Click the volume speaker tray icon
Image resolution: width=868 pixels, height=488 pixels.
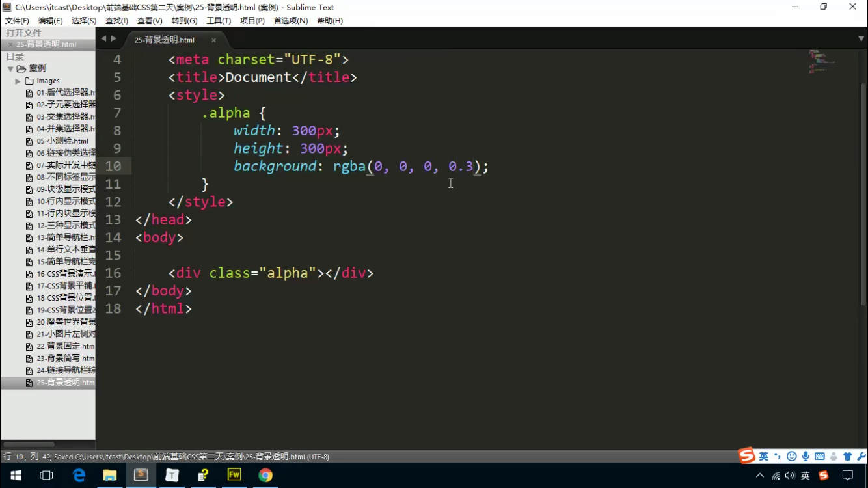point(790,476)
